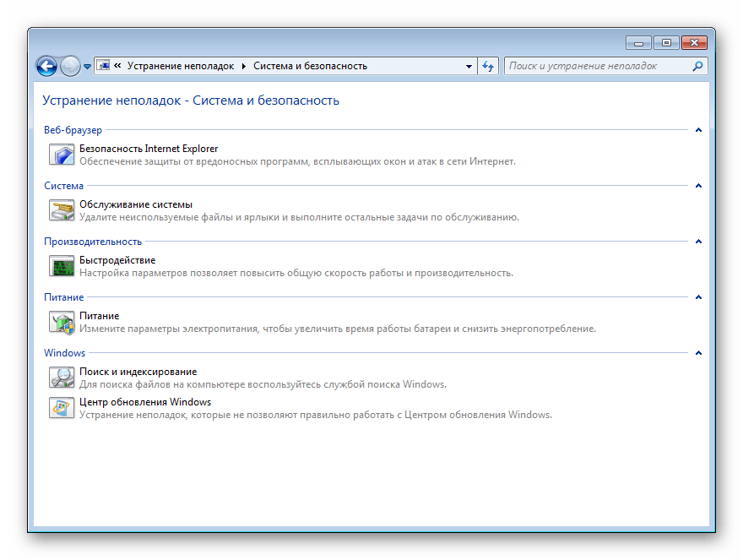Click the performance monitor icon
Image resolution: width=743 pixels, height=560 pixels.
tap(62, 266)
